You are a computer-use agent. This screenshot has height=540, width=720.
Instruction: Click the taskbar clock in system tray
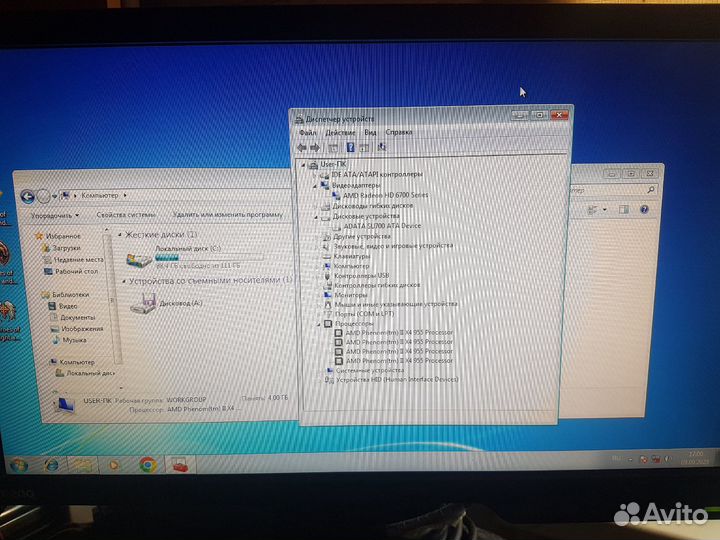pyautogui.click(x=695, y=458)
